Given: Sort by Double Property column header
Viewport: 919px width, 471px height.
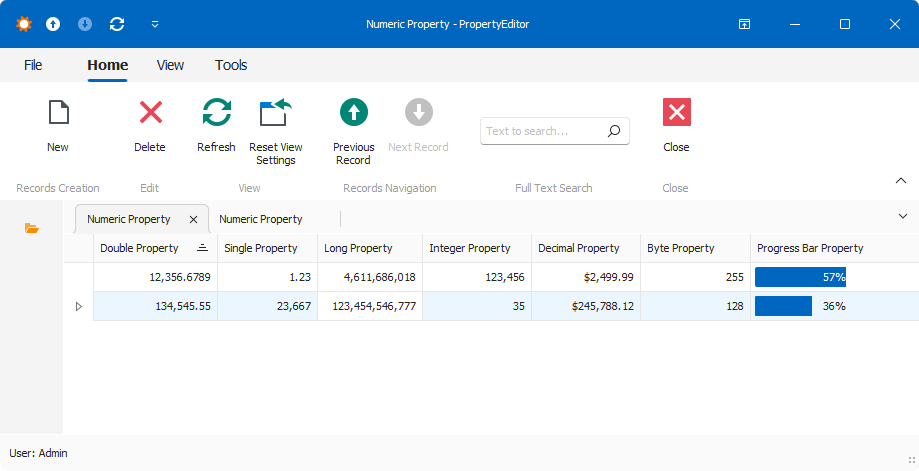Looking at the screenshot, I should coord(155,248).
